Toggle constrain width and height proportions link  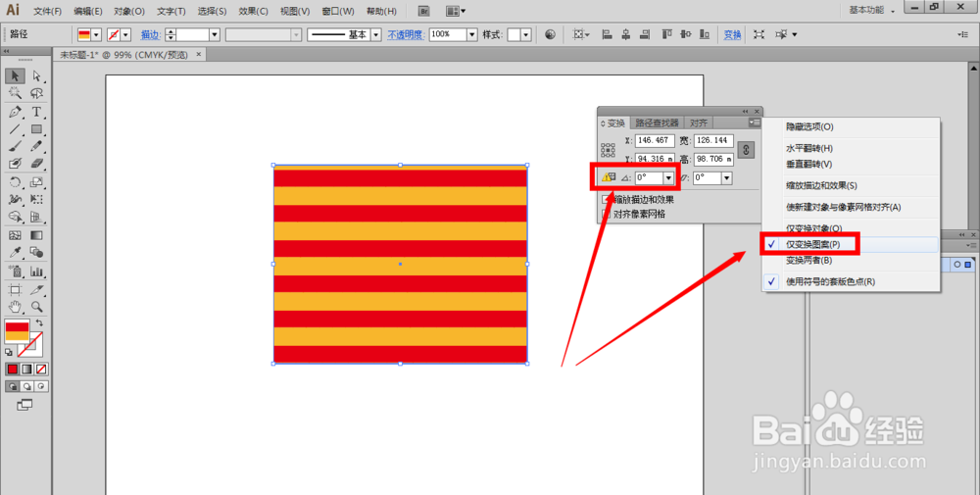tap(746, 149)
